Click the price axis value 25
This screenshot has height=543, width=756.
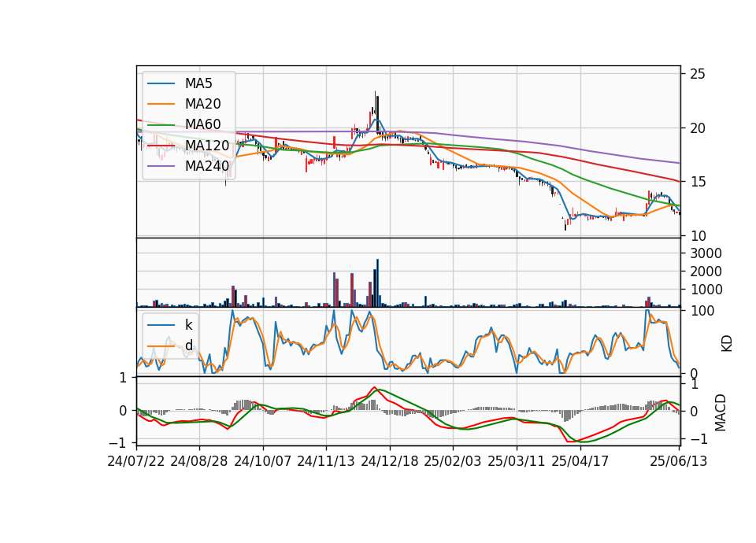(x=698, y=74)
